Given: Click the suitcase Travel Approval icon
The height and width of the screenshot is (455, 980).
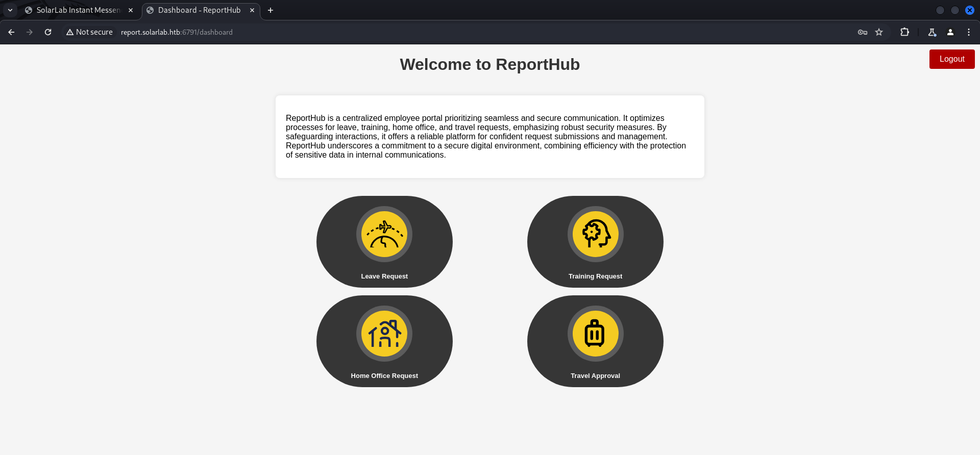Looking at the screenshot, I should click(x=595, y=334).
